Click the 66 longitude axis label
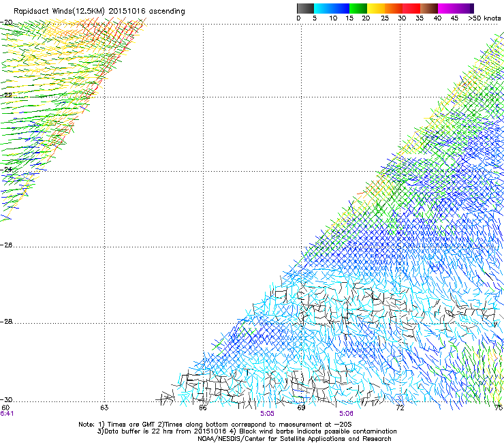Image resolution: width=504 pixels, height=443 pixels. [203, 408]
